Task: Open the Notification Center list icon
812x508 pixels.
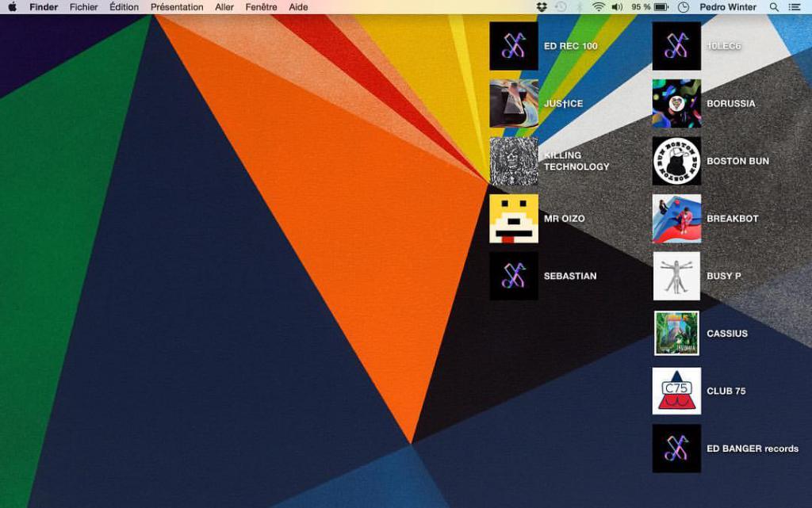Action: [x=795, y=7]
